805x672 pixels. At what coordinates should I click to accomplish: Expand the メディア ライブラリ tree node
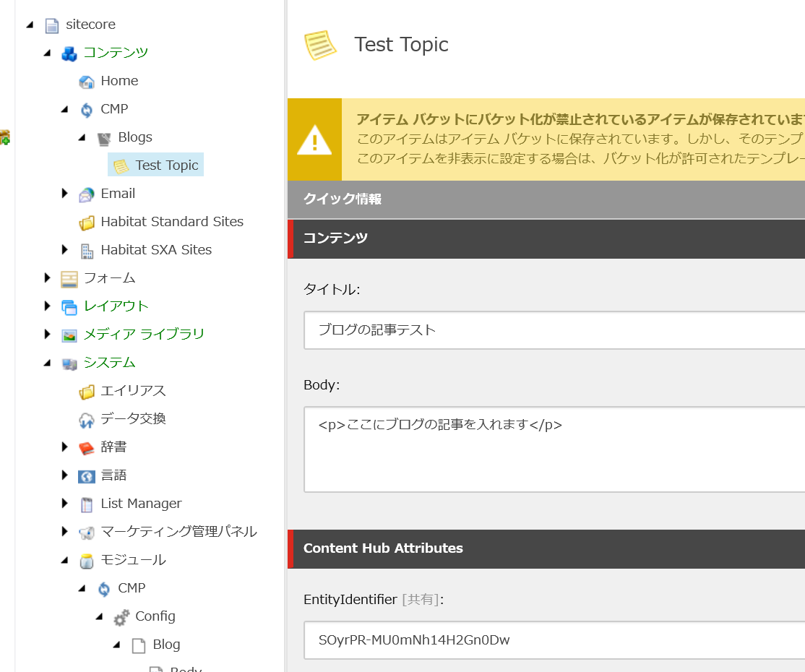tap(47, 335)
